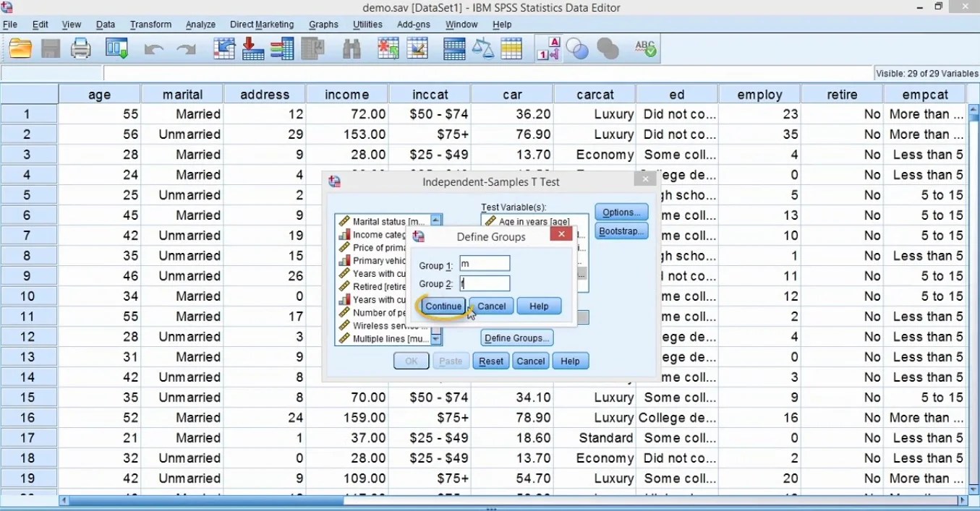Toggle value labels icon
The width and height of the screenshot is (980, 511).
[x=548, y=49]
